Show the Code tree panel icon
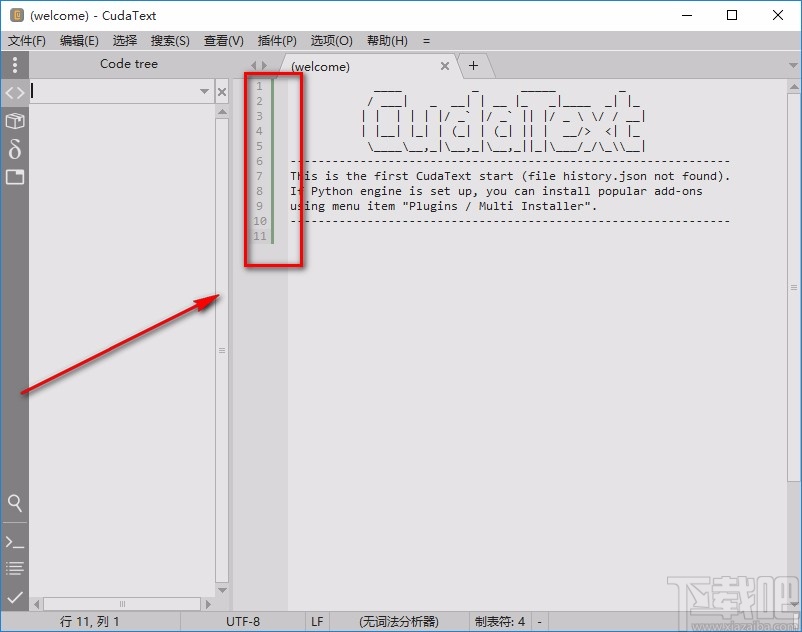 pos(15,93)
